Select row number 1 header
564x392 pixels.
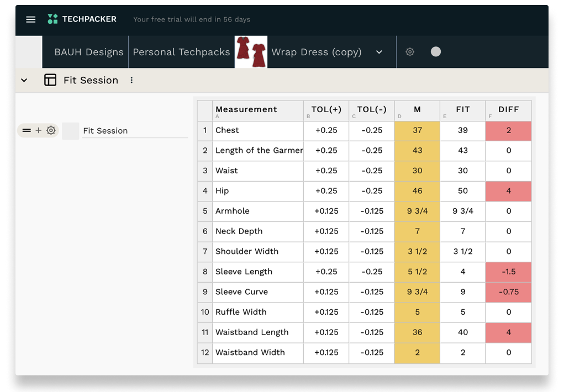pos(205,130)
